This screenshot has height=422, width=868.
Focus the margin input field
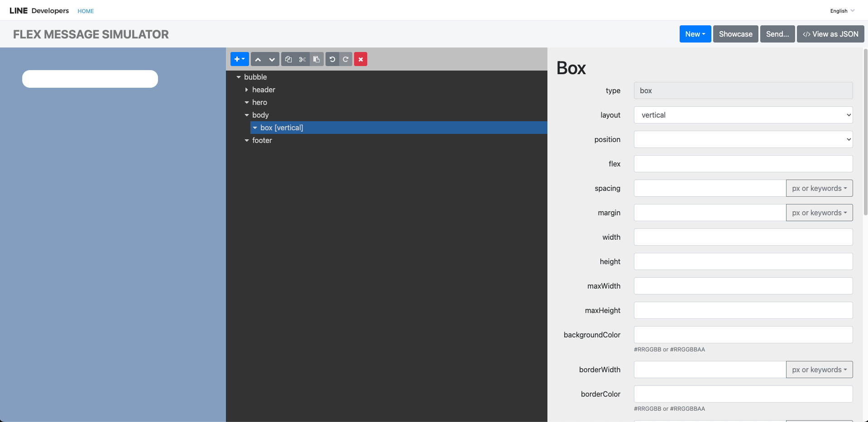[x=710, y=213]
